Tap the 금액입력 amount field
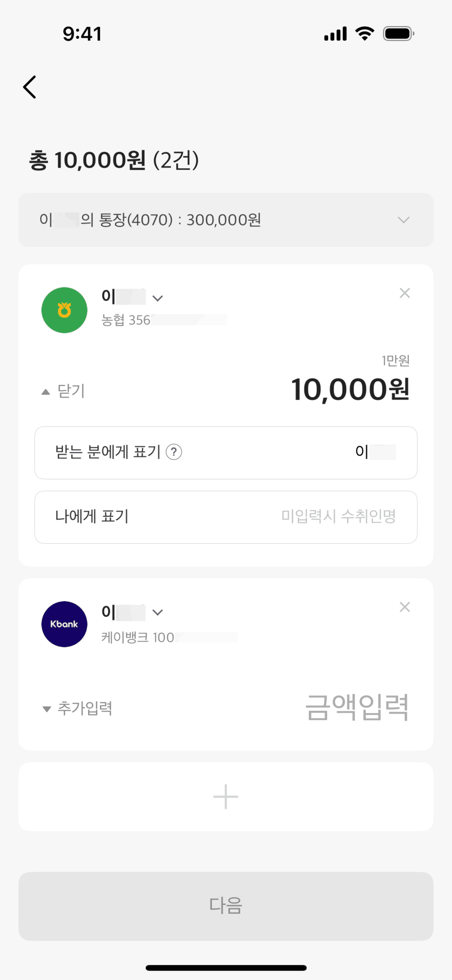The image size is (452, 980). coord(357,707)
